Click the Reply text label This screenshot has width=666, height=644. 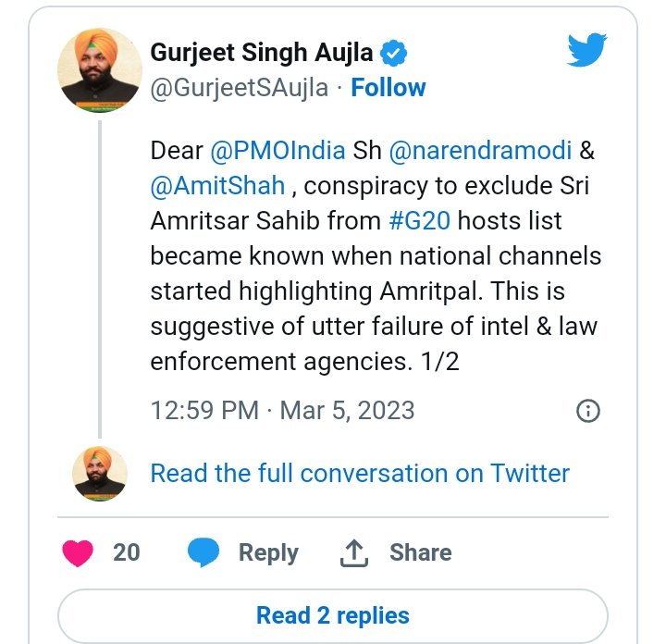(268, 552)
